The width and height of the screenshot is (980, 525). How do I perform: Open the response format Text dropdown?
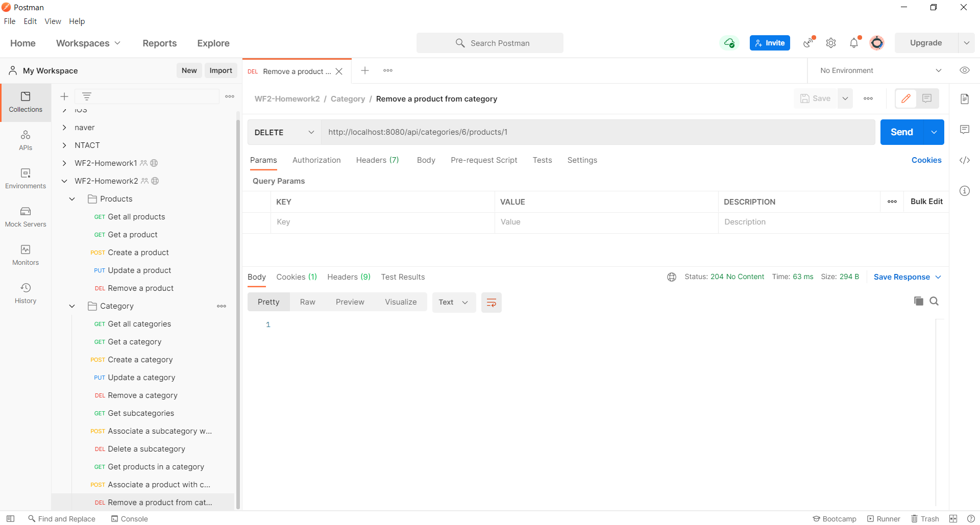pos(454,303)
